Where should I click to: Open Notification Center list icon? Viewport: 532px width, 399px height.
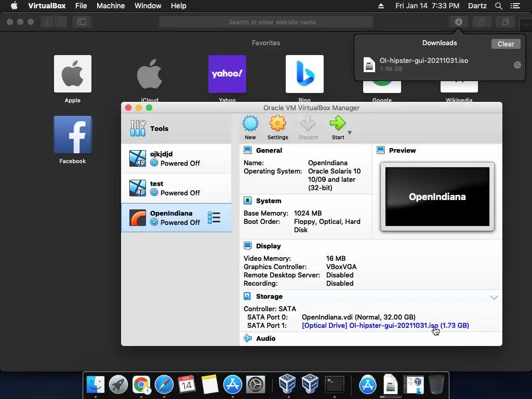[515, 6]
